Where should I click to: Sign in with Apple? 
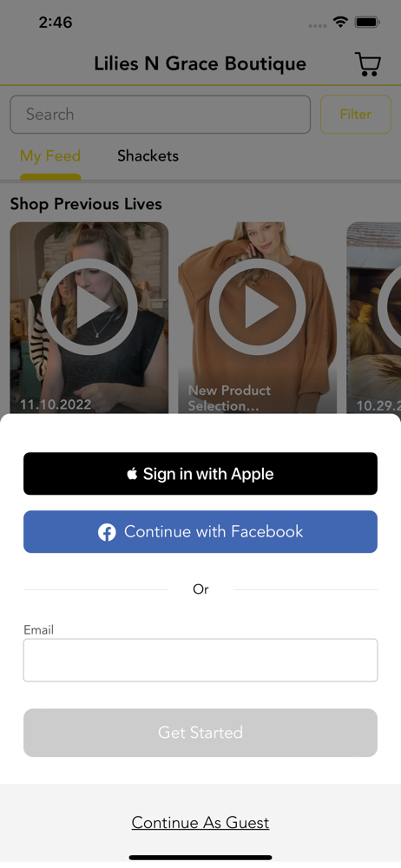pyautogui.click(x=200, y=474)
